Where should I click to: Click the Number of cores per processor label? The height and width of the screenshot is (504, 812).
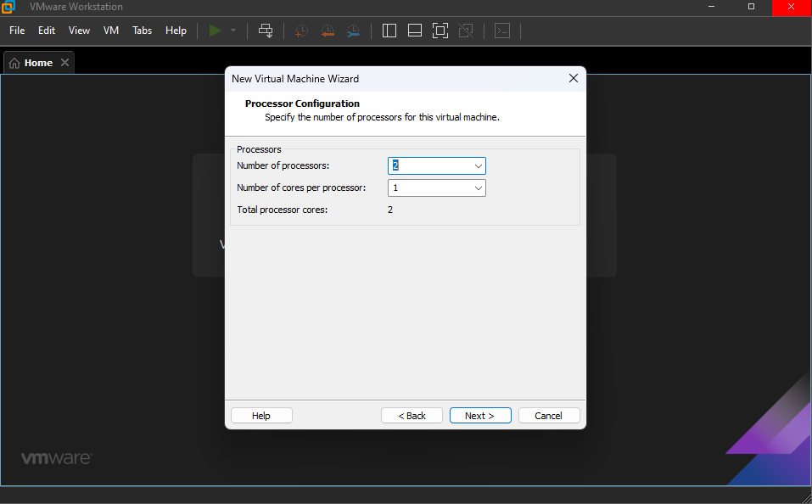point(301,188)
